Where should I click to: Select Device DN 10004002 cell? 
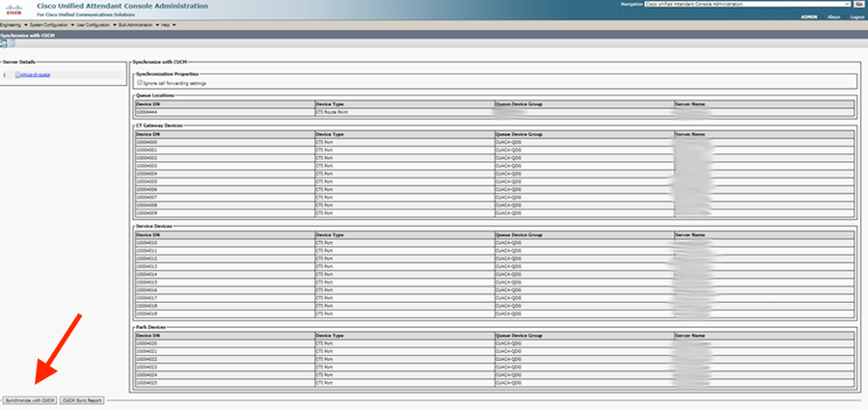[225, 158]
